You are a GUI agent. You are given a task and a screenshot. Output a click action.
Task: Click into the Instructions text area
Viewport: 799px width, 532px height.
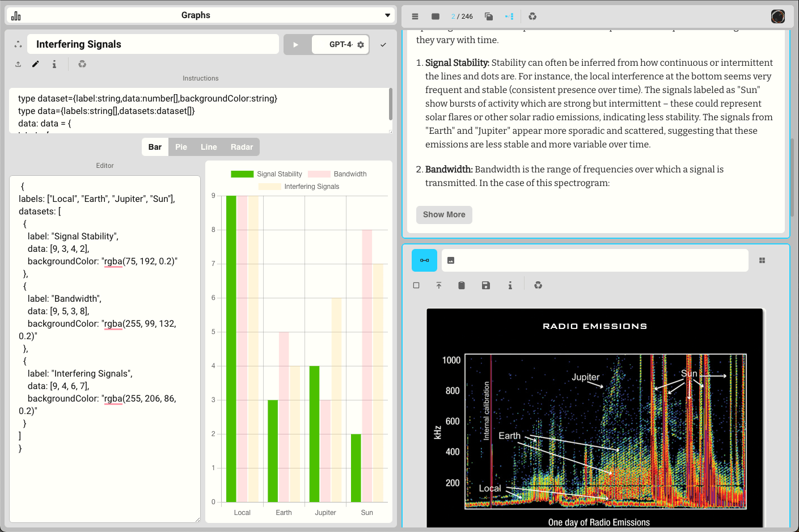click(x=198, y=111)
